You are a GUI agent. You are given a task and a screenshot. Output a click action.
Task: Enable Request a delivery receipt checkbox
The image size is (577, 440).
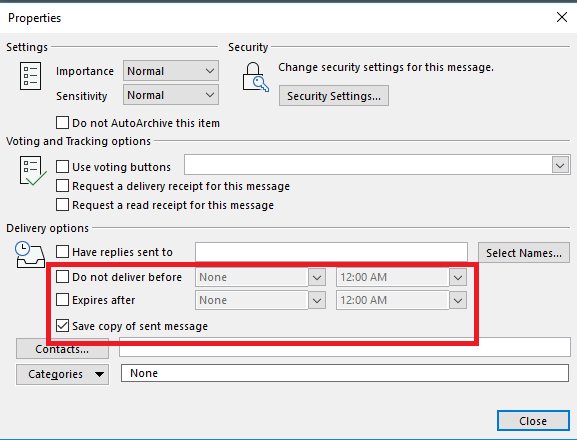point(62,186)
